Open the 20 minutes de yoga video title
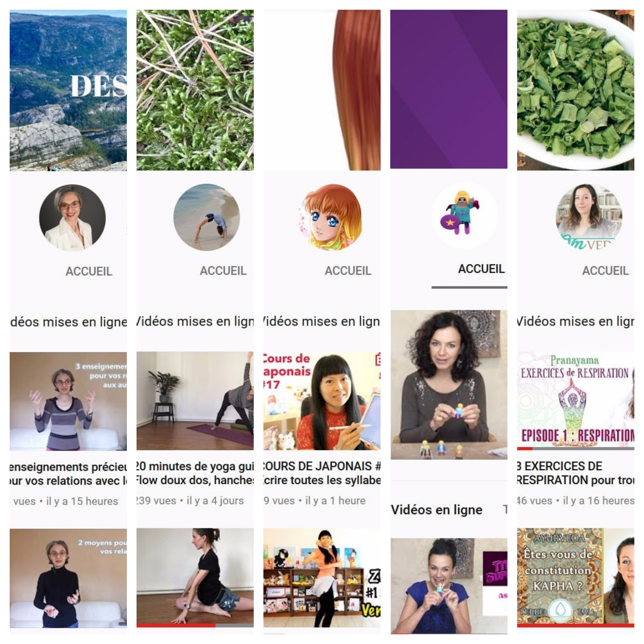This screenshot has width=644, height=644. [x=195, y=473]
